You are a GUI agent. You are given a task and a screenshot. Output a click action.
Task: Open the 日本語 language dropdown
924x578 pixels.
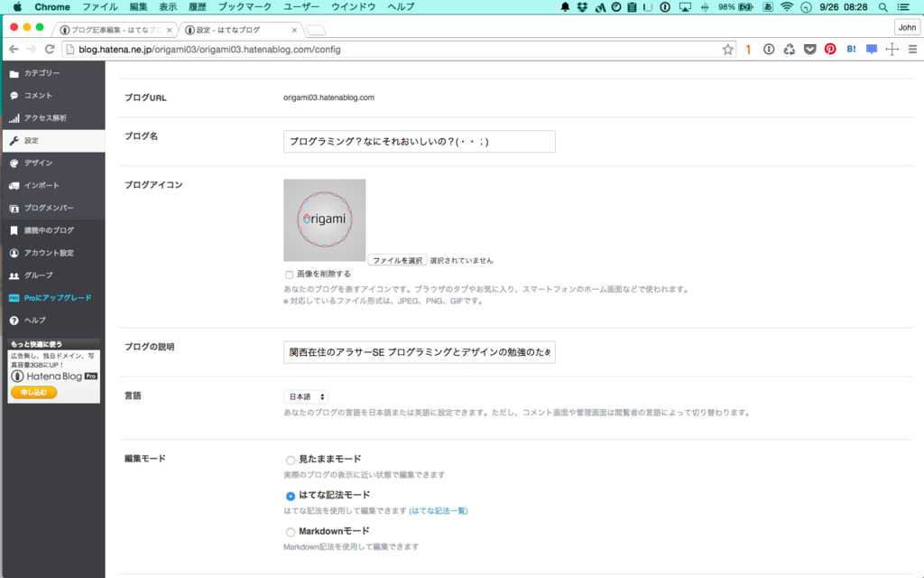point(306,397)
